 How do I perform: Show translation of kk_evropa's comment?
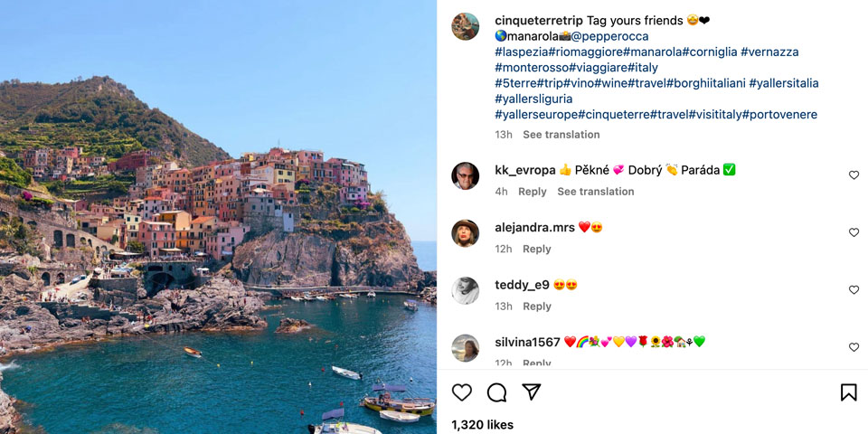pyautogui.click(x=595, y=192)
